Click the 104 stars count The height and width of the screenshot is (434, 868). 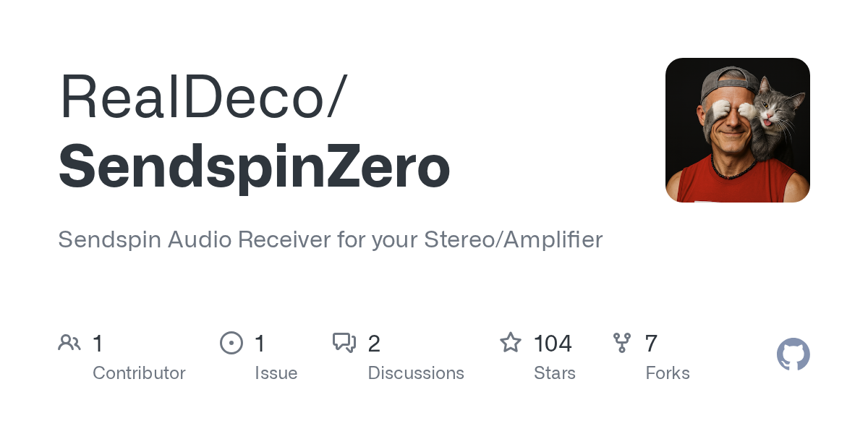click(553, 344)
